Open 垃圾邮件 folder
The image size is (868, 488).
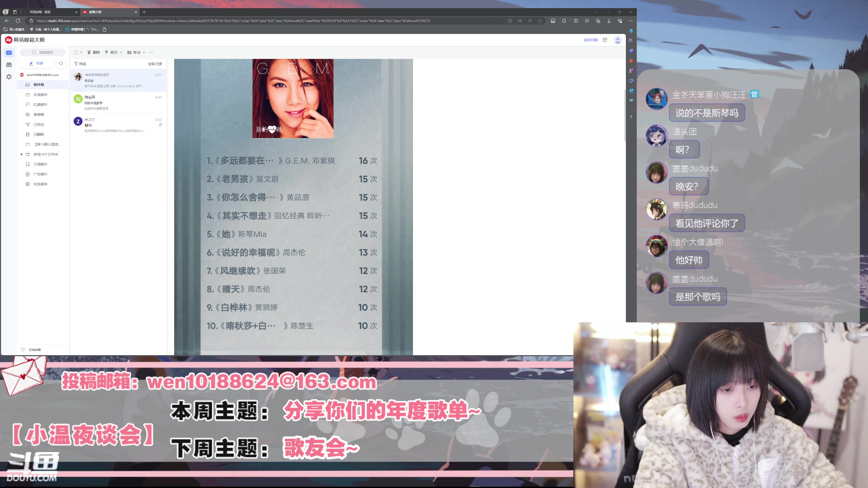pyautogui.click(x=43, y=184)
